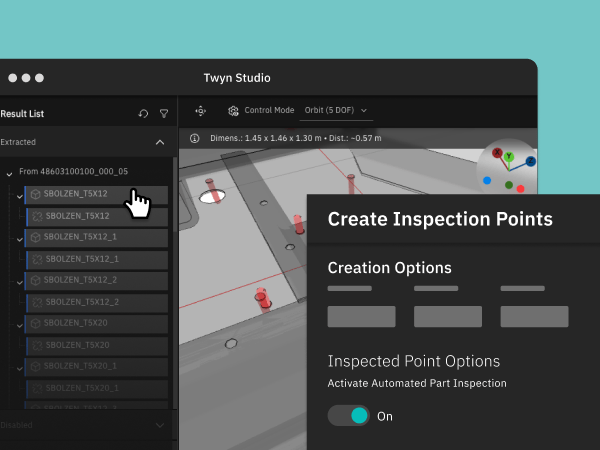This screenshot has width=600, height=450.
Task: Click the refresh icon in Result List
Action: 143,114
